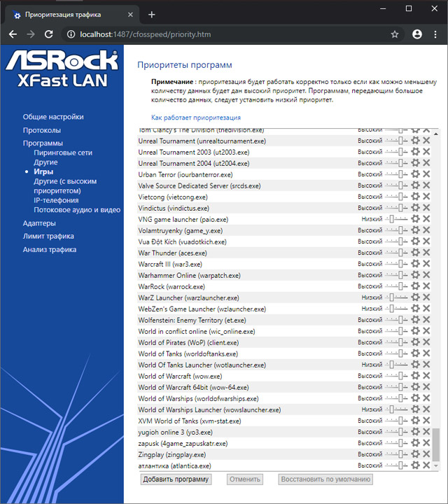Open gear settings for Zingplay
Image resolution: width=448 pixels, height=504 pixels.
[x=416, y=454]
